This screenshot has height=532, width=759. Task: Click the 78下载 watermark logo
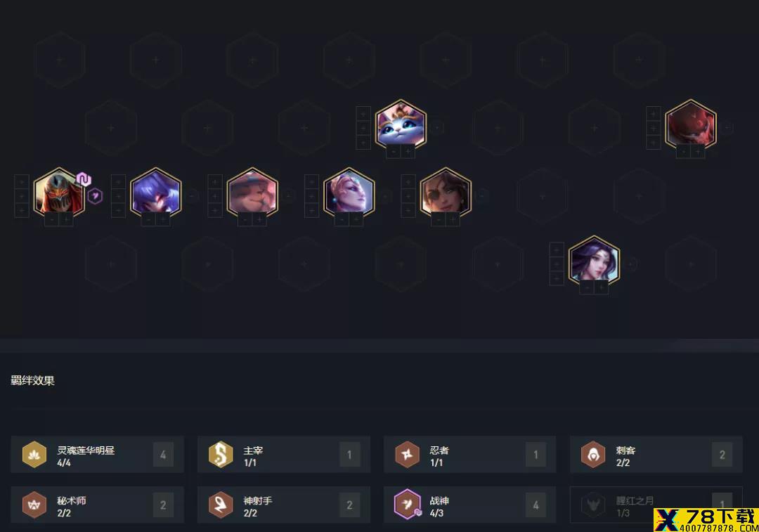point(706,520)
